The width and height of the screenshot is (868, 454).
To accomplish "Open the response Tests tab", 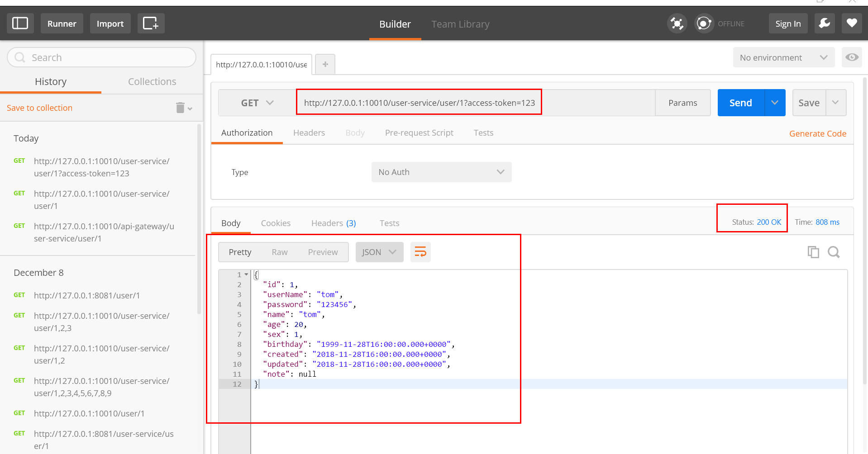I will (x=389, y=223).
